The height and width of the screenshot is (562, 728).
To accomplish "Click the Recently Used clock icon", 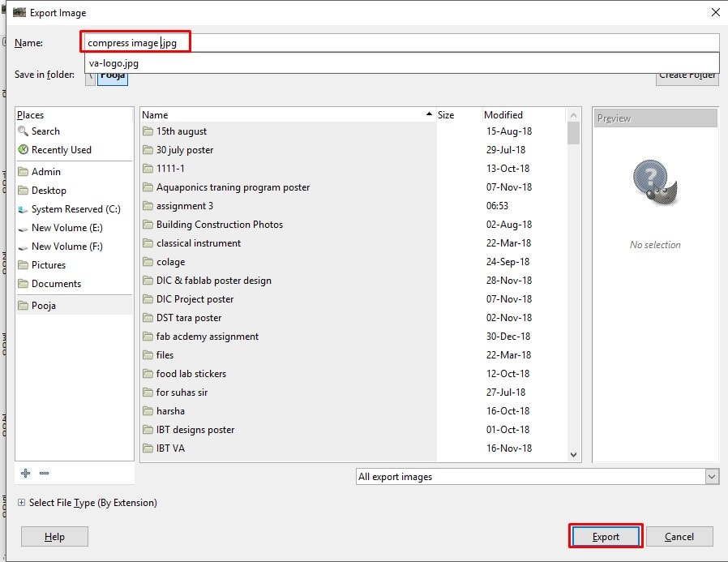I will point(23,149).
